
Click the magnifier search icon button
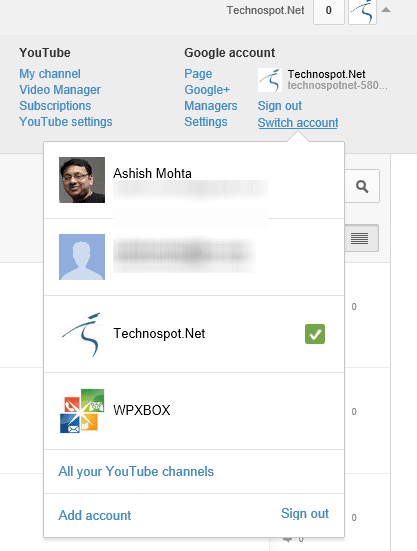(362, 186)
